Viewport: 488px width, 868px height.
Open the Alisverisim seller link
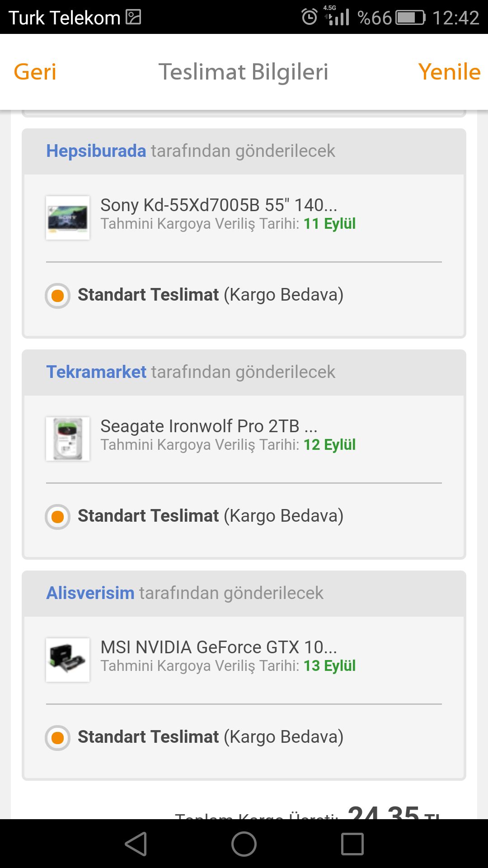point(90,593)
